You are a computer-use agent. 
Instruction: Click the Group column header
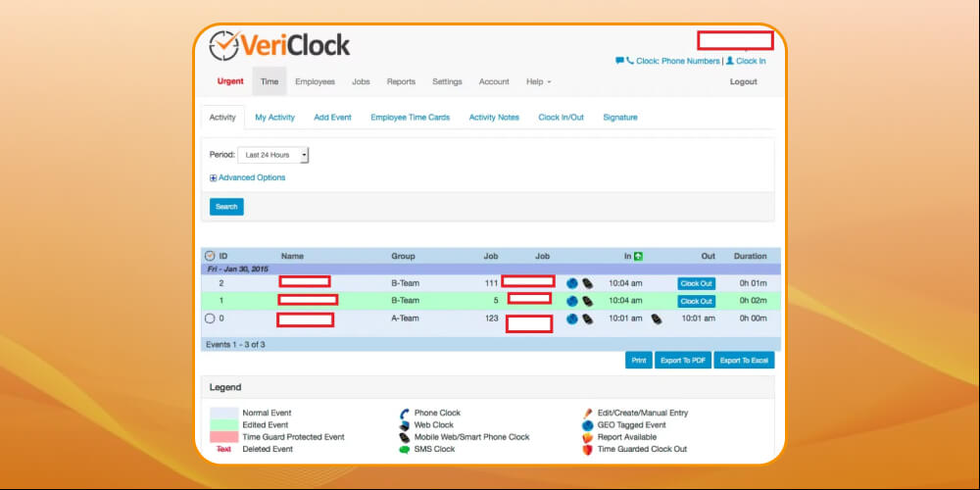[403, 256]
